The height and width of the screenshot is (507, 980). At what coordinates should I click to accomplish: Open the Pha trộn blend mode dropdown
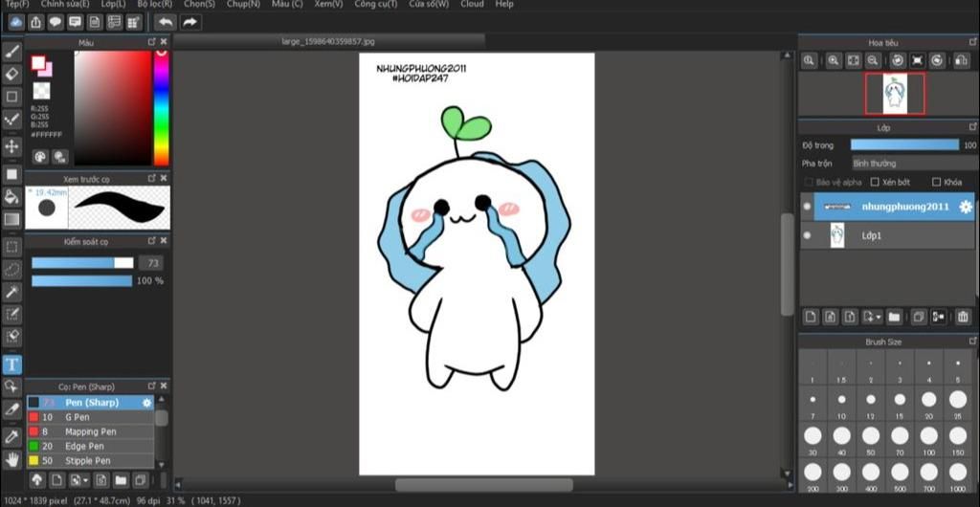click(x=913, y=164)
